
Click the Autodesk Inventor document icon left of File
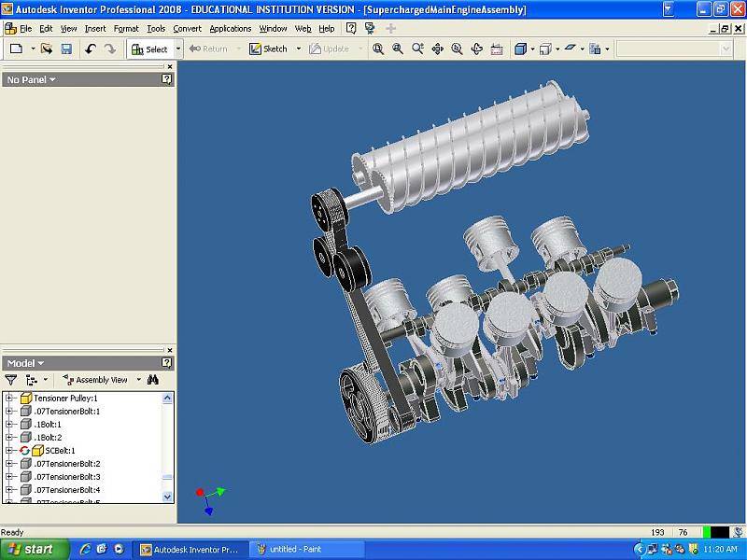click(10, 29)
